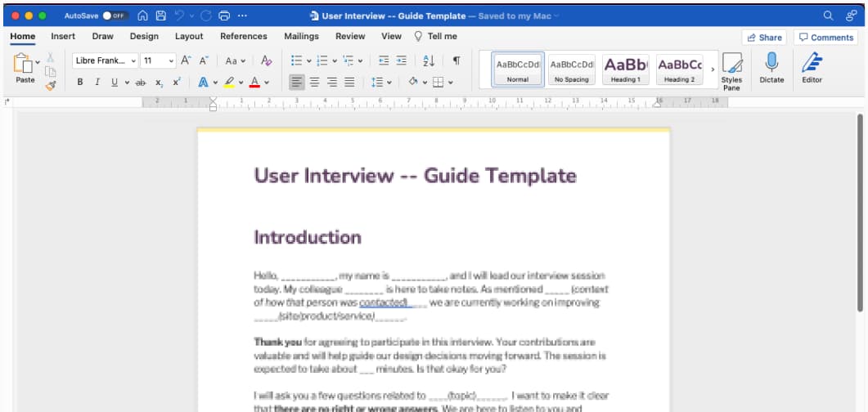Screen dimensions: 868x412
Task: Open the Styles Pane
Action: click(x=731, y=69)
